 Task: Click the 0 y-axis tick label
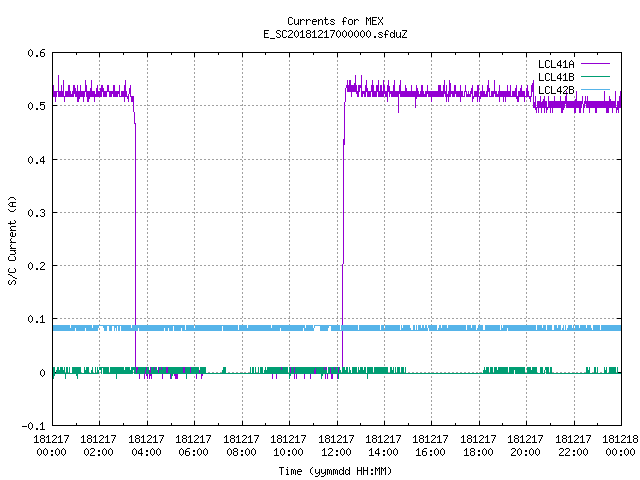[42, 373]
